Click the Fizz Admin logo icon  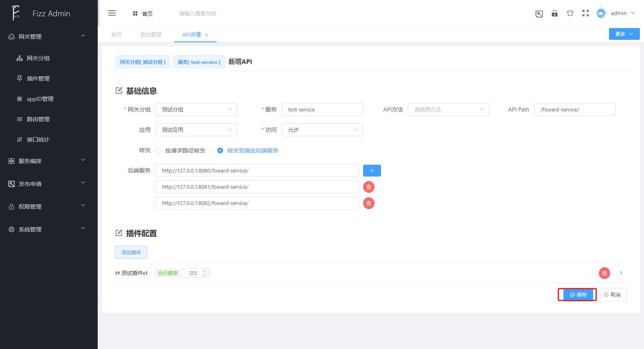[15, 13]
